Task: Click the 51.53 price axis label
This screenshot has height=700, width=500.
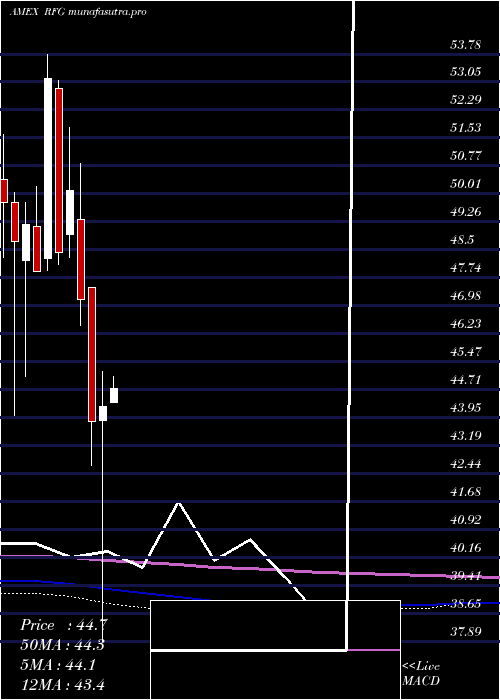Action: pos(466,128)
